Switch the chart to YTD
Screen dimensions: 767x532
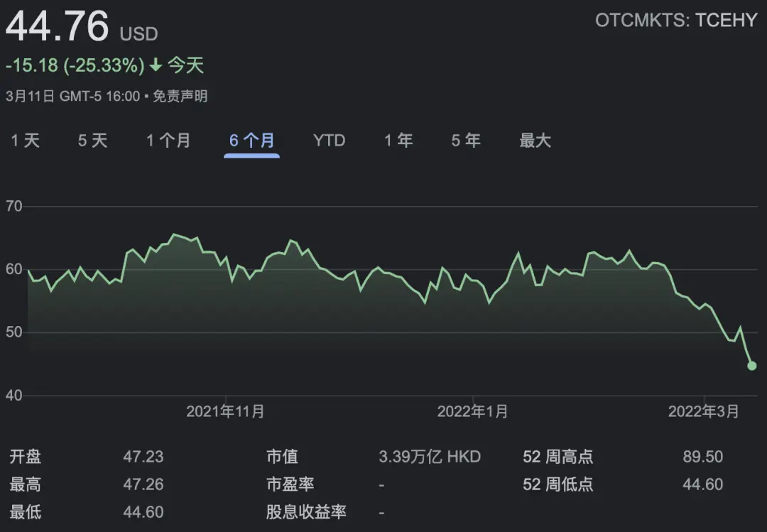pyautogui.click(x=329, y=141)
